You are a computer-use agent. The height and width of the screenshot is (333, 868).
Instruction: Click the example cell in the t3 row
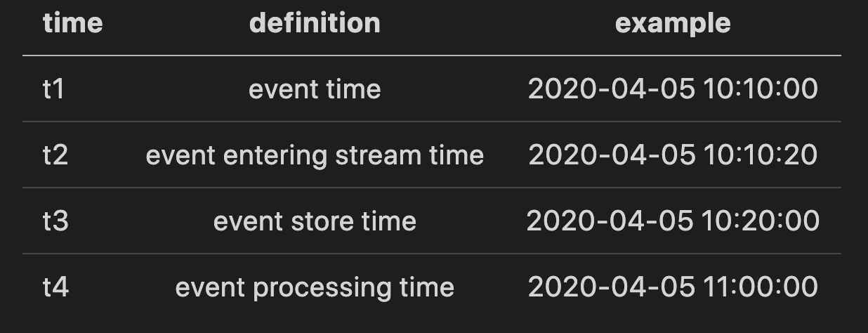(x=673, y=221)
